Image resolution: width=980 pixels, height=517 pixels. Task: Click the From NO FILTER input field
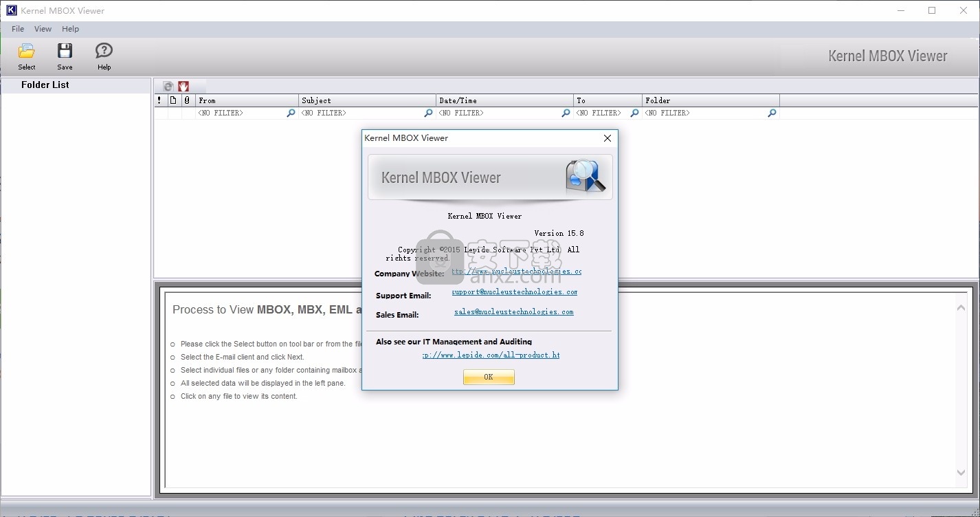tap(241, 113)
